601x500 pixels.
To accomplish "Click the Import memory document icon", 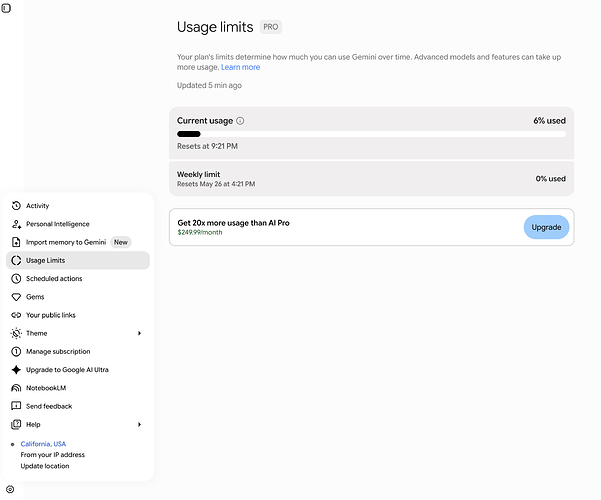I will pyautogui.click(x=16, y=242).
